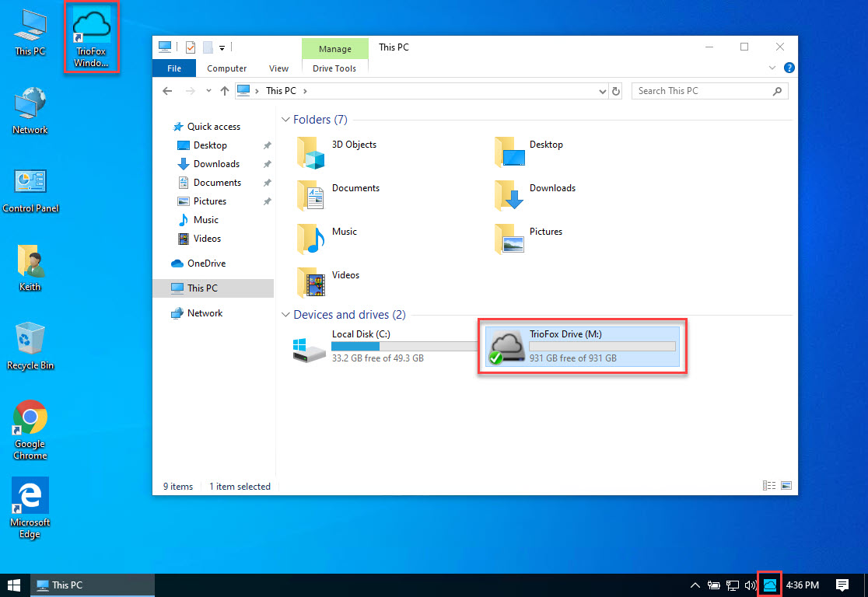Select the Documents folder in Folders group
The width and height of the screenshot is (868, 597).
click(338, 195)
